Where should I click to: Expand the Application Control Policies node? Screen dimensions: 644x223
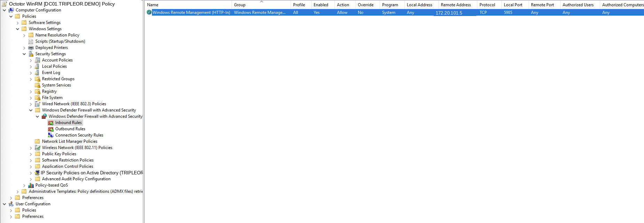pyautogui.click(x=31, y=167)
